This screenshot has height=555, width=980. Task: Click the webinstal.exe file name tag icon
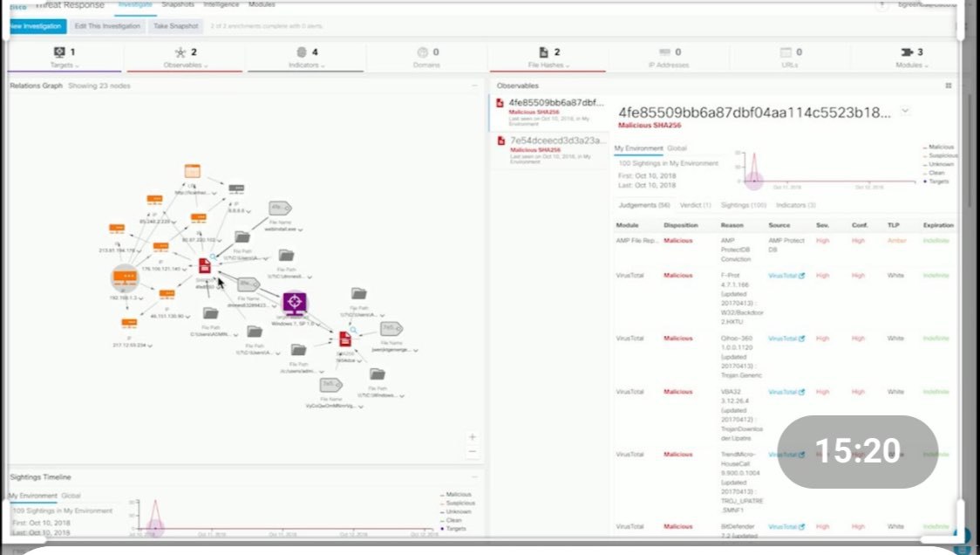coord(279,208)
